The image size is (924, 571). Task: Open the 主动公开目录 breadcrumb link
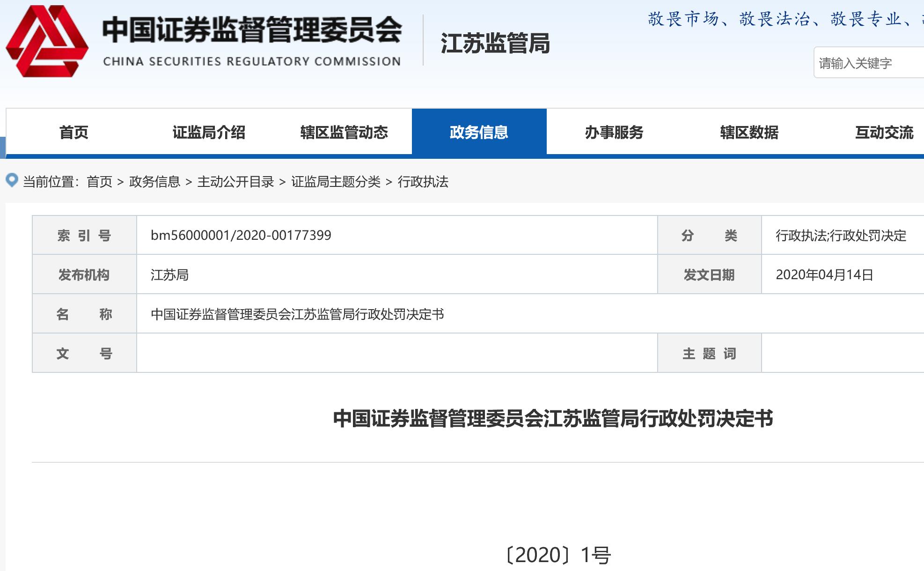click(x=235, y=182)
